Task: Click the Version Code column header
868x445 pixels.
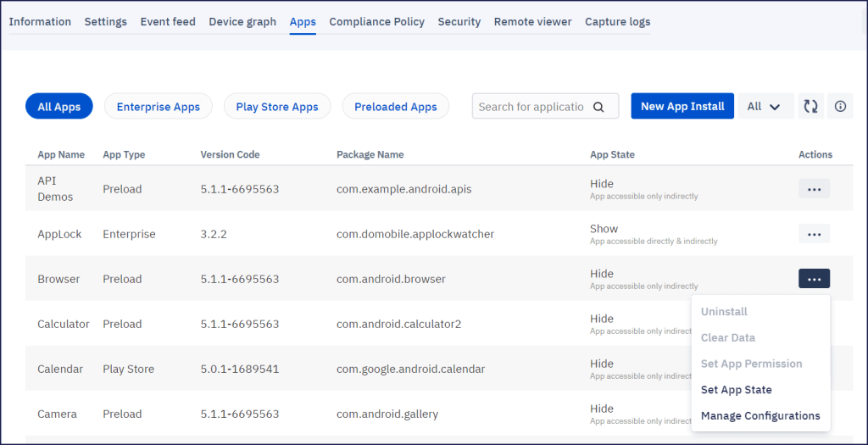Action: (231, 154)
